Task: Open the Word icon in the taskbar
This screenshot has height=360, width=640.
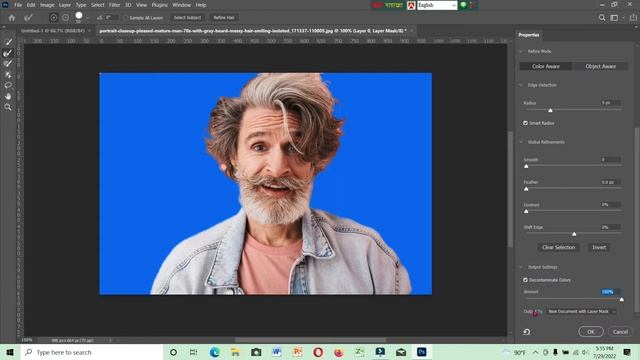Action: pos(277,352)
